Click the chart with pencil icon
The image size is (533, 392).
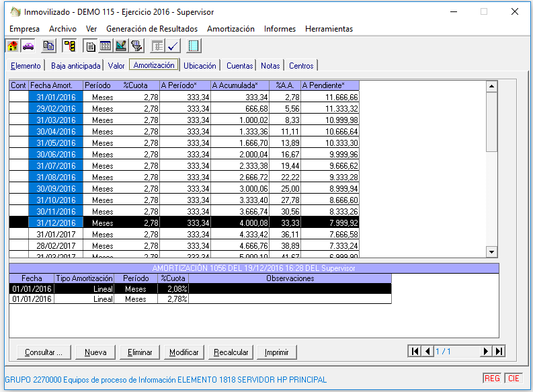pos(121,46)
